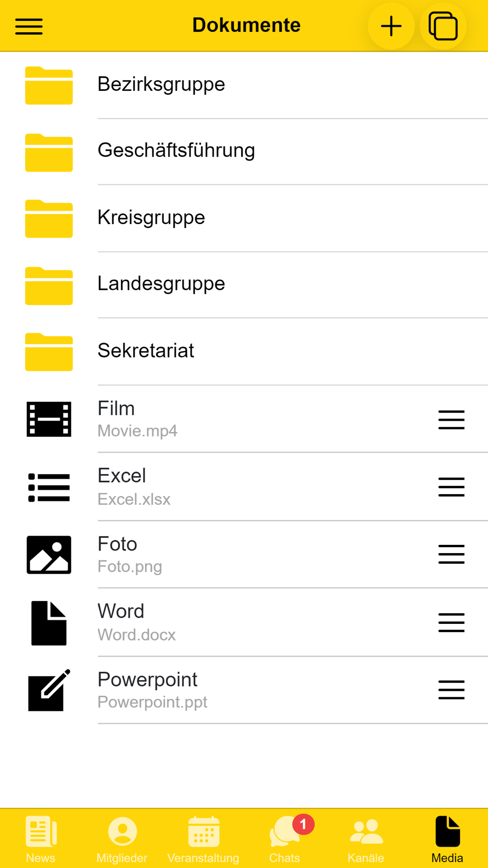488x868 pixels.
Task: Click the Powerpoint file edit icon
Action: (49, 690)
